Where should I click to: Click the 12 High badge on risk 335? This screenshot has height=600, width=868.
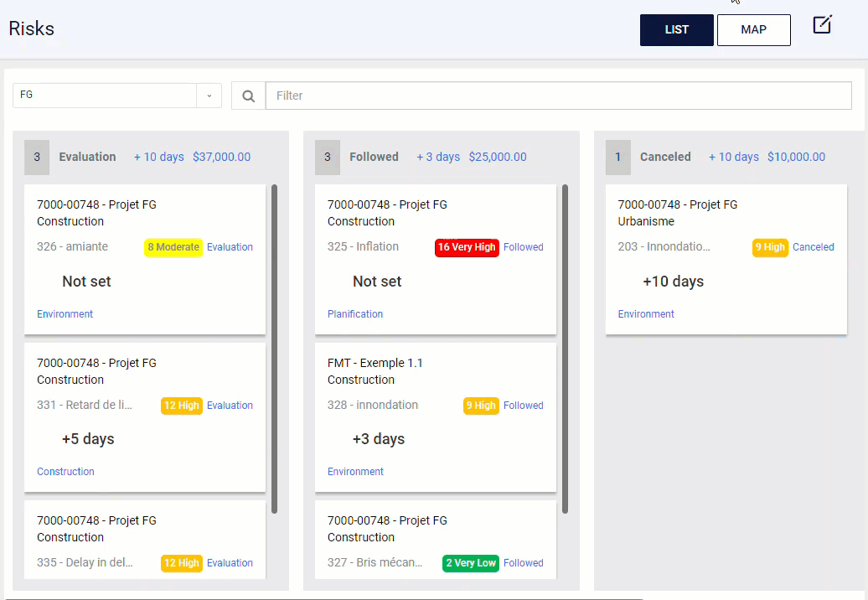pos(182,563)
